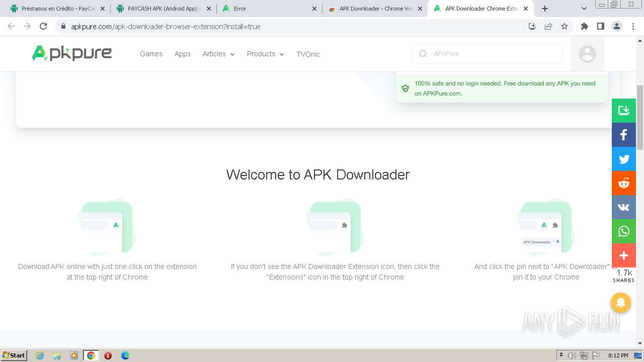
Task: Open File Explorer from taskbar
Action: (x=57, y=355)
